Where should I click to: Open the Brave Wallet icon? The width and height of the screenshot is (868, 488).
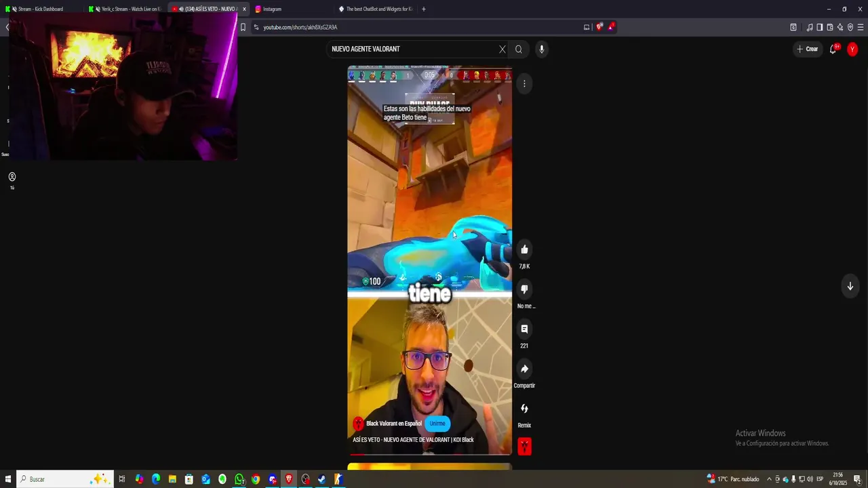pyautogui.click(x=830, y=27)
